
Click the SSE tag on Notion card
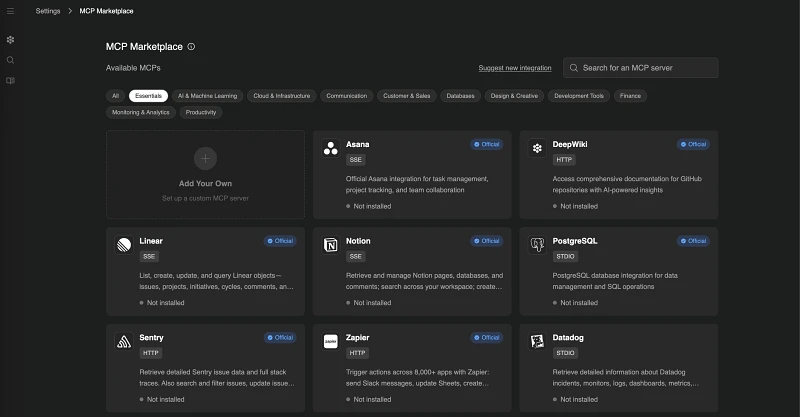(x=356, y=256)
